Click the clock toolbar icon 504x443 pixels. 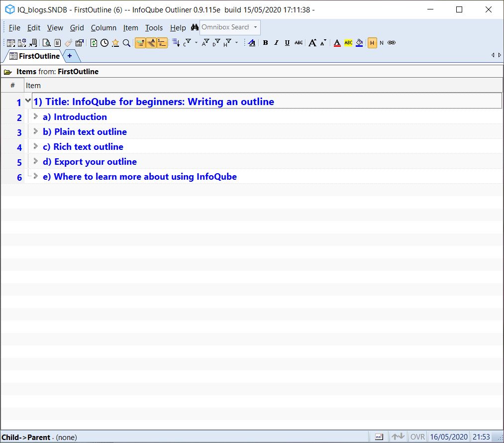104,43
